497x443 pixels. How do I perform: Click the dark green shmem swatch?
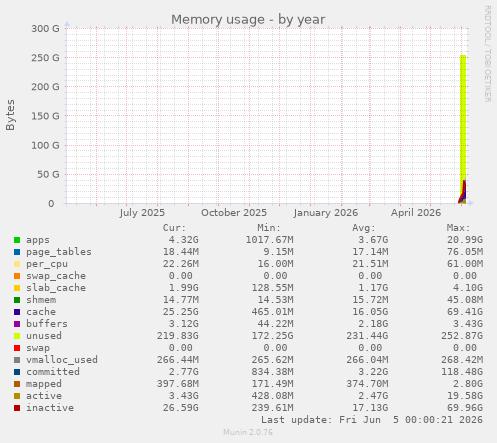17,300
